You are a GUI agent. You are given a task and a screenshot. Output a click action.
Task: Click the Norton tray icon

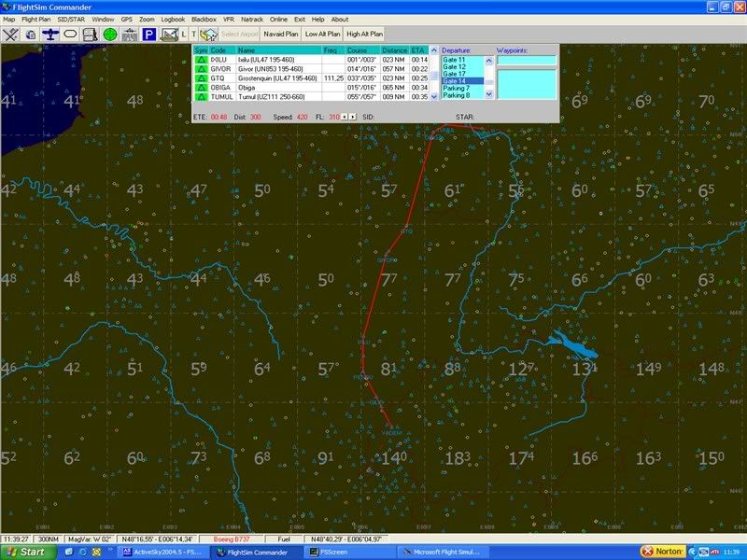tap(663, 552)
